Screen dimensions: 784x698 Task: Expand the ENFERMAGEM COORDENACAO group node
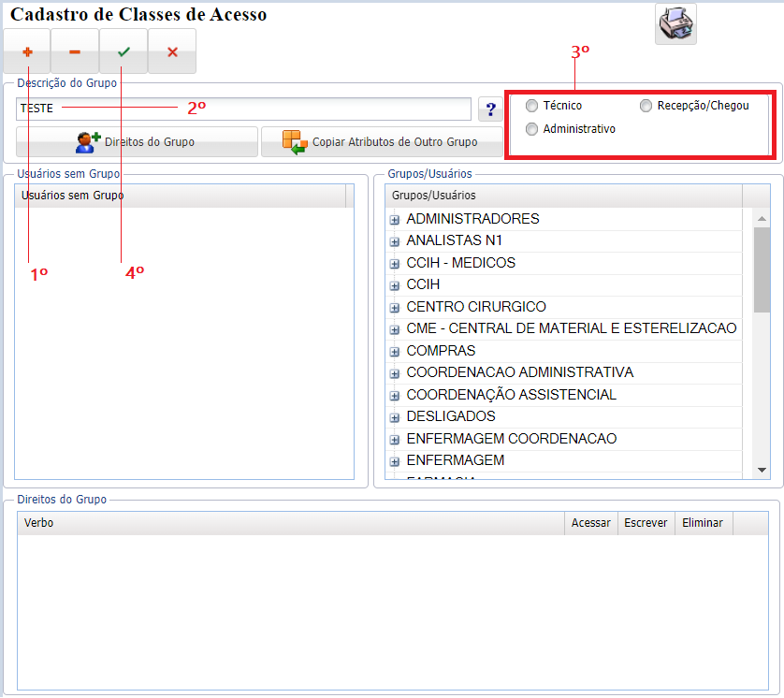pyautogui.click(x=395, y=440)
